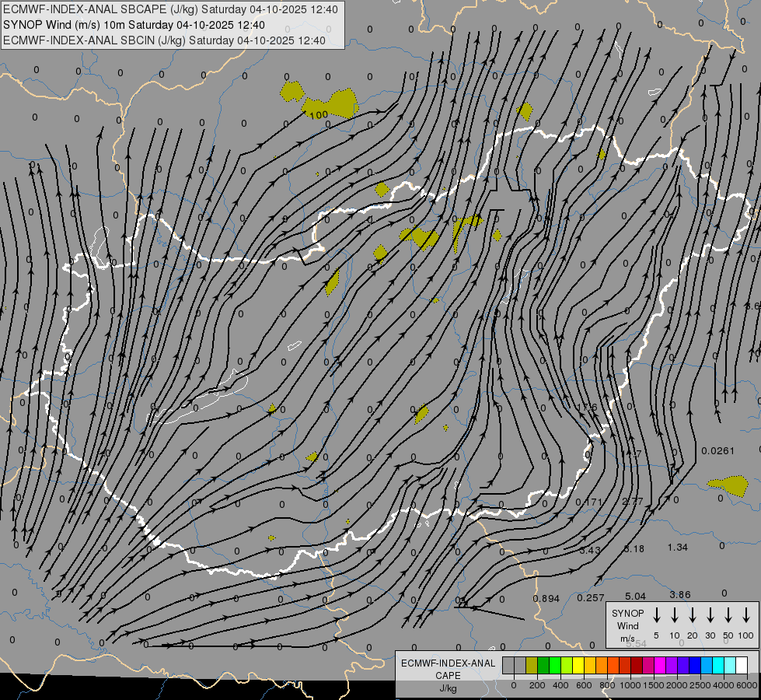
Task: Click the 100 m/s wind arrow in legend
Action: [x=746, y=615]
